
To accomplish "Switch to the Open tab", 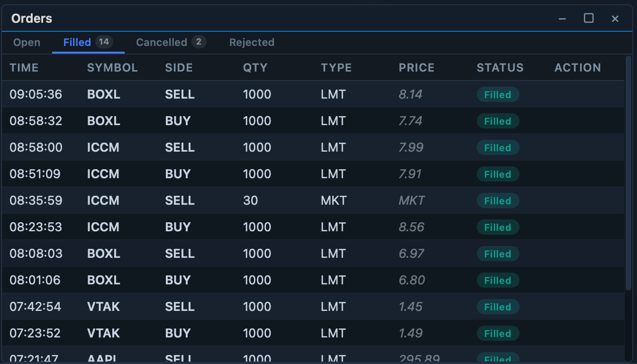I will pos(27,42).
